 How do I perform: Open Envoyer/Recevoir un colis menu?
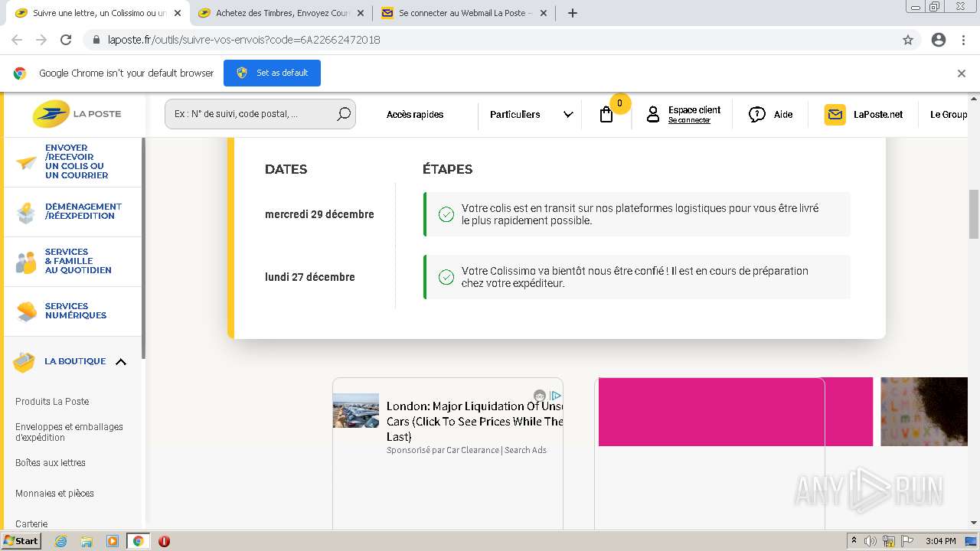pyautogui.click(x=73, y=161)
